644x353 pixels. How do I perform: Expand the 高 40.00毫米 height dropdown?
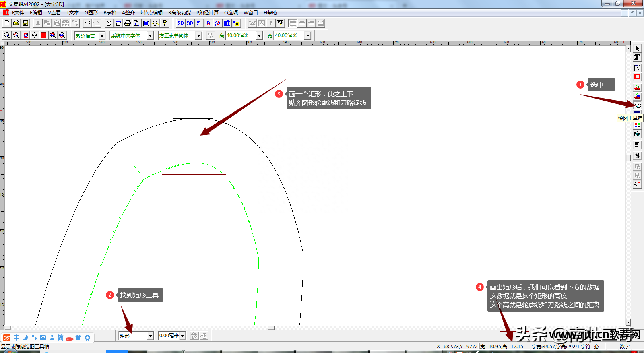tap(259, 35)
